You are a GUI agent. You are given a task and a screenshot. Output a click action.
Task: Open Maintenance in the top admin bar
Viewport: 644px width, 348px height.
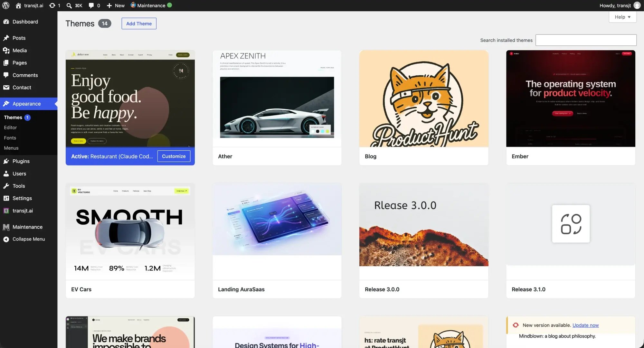[x=151, y=5]
